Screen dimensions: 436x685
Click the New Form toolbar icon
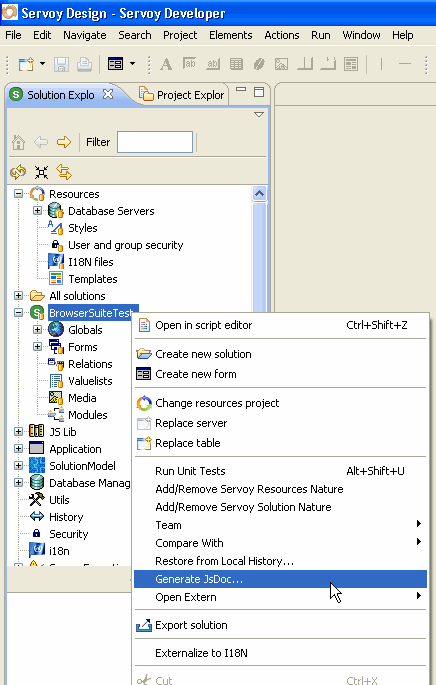[x=115, y=64]
